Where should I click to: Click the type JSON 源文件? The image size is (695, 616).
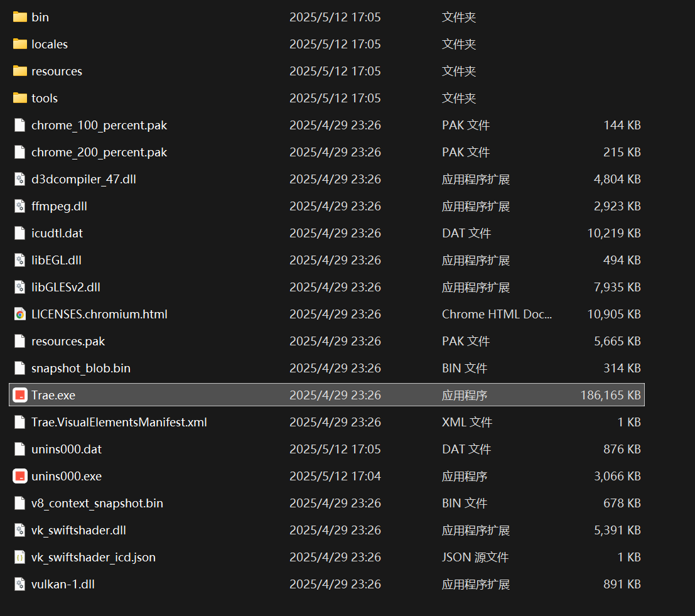[475, 557]
